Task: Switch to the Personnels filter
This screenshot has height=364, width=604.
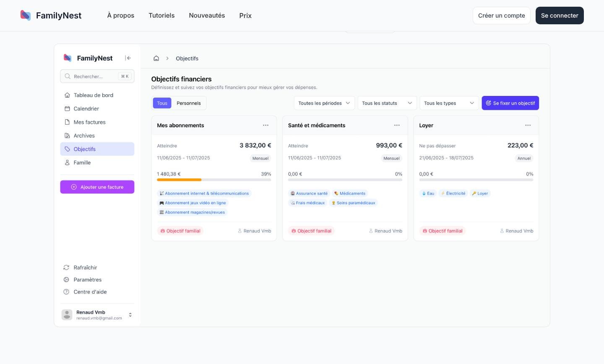Action: 189,103
